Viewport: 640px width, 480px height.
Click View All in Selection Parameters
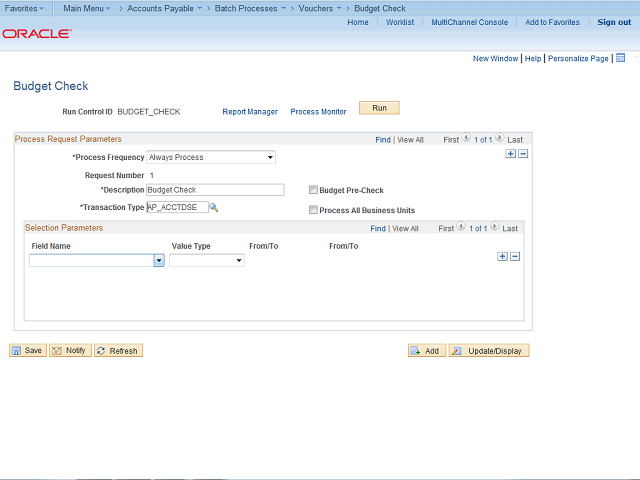(405, 229)
